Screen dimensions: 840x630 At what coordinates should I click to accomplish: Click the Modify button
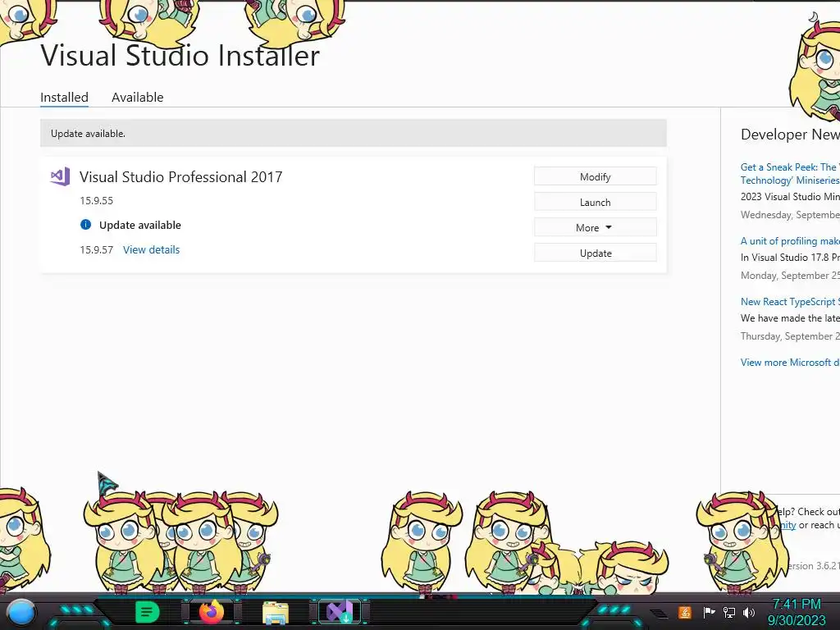[x=596, y=177]
